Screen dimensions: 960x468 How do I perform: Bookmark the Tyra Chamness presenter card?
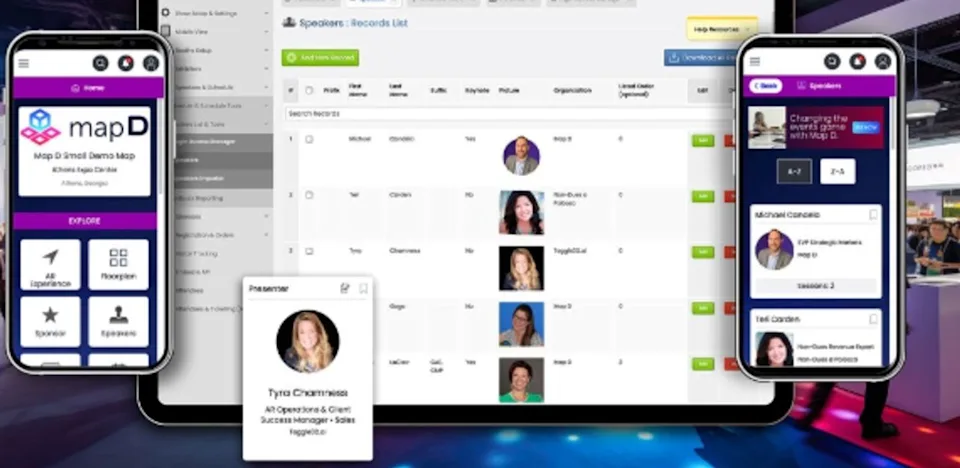363,289
